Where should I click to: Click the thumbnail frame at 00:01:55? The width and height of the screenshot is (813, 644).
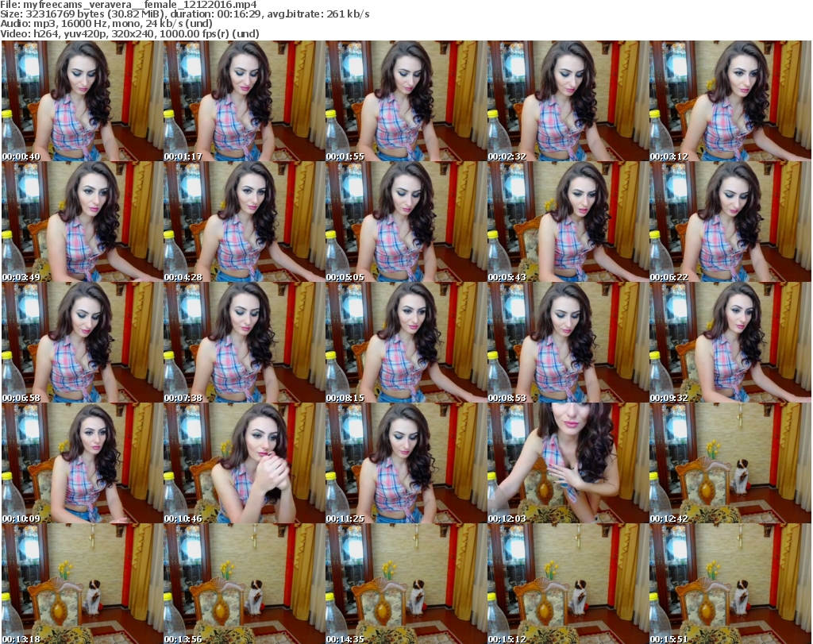click(x=406, y=101)
